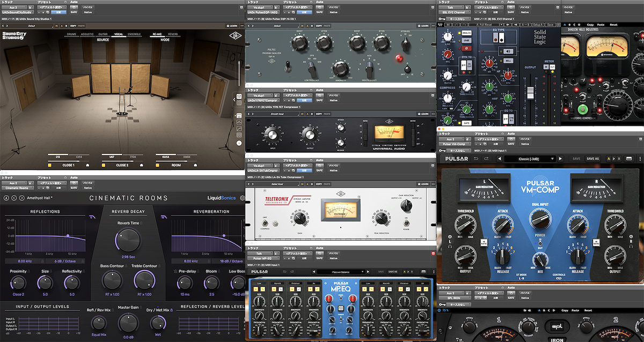
Task: Open the Classic [-3dB] preset dropdown
Action: [x=528, y=159]
